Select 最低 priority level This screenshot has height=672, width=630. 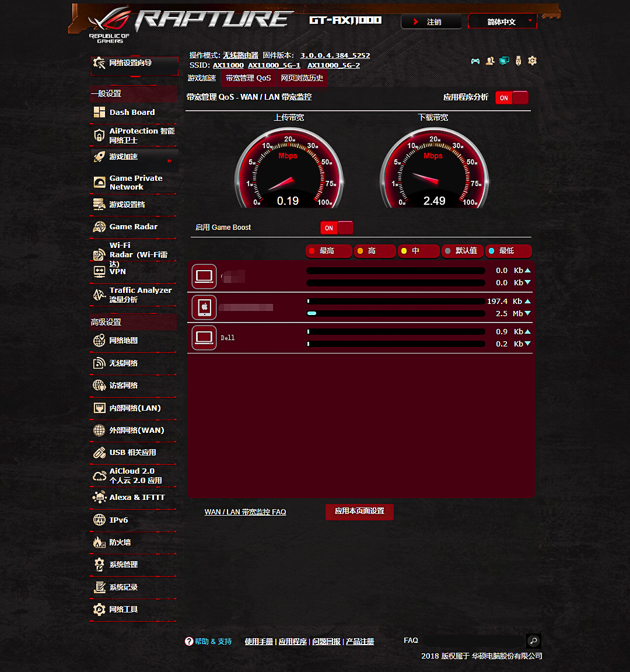click(x=509, y=251)
